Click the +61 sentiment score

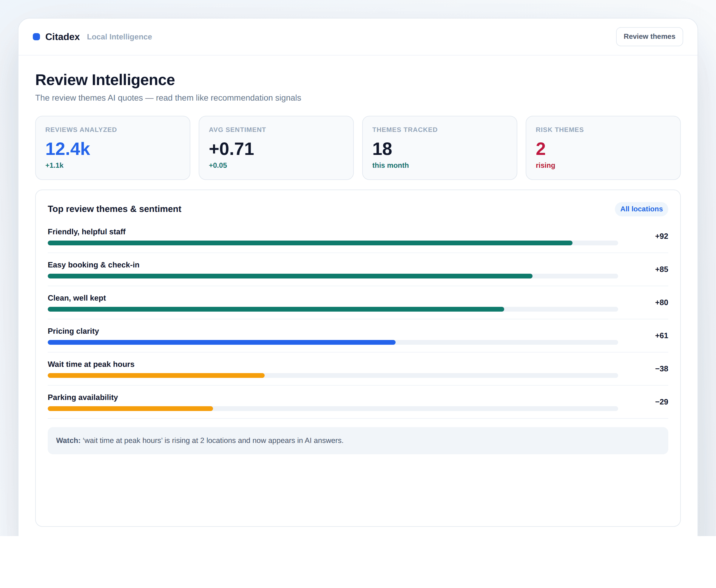tap(661, 336)
